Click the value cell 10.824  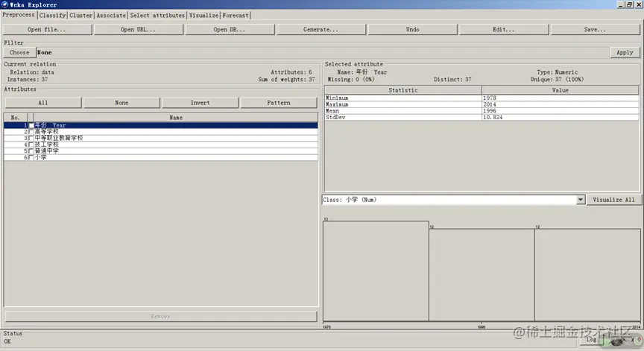tap(561, 117)
